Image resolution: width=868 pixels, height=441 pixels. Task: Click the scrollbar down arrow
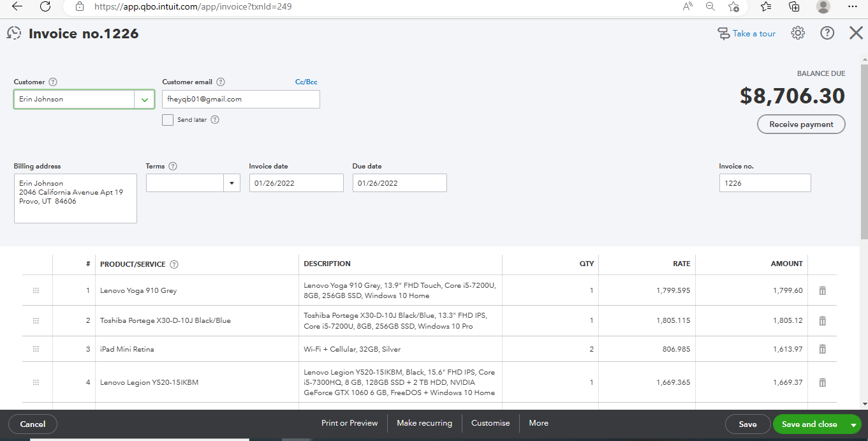864,403
